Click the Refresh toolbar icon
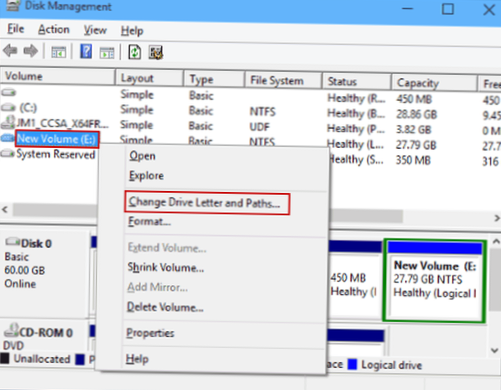Image resolution: width=501 pixels, height=390 pixels. 135,52
